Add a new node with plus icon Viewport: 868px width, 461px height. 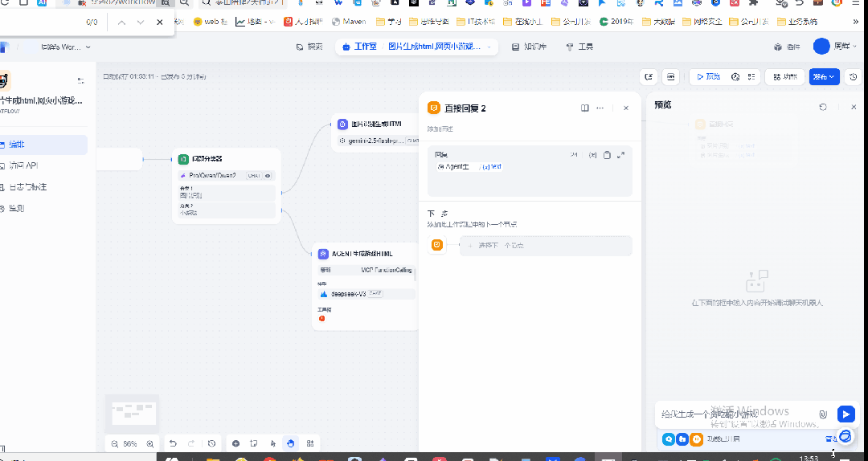tap(235, 443)
